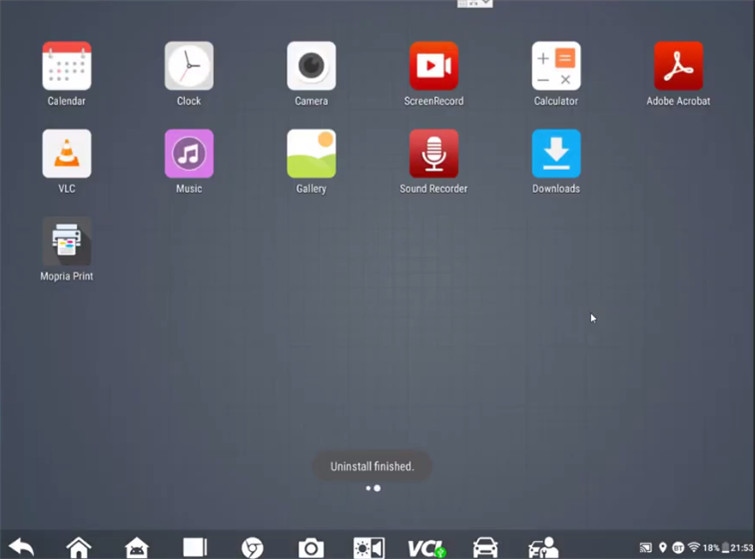This screenshot has width=755, height=559.
Task: Tap the 21:53 clock in status bar
Action: pyautogui.click(x=742, y=548)
